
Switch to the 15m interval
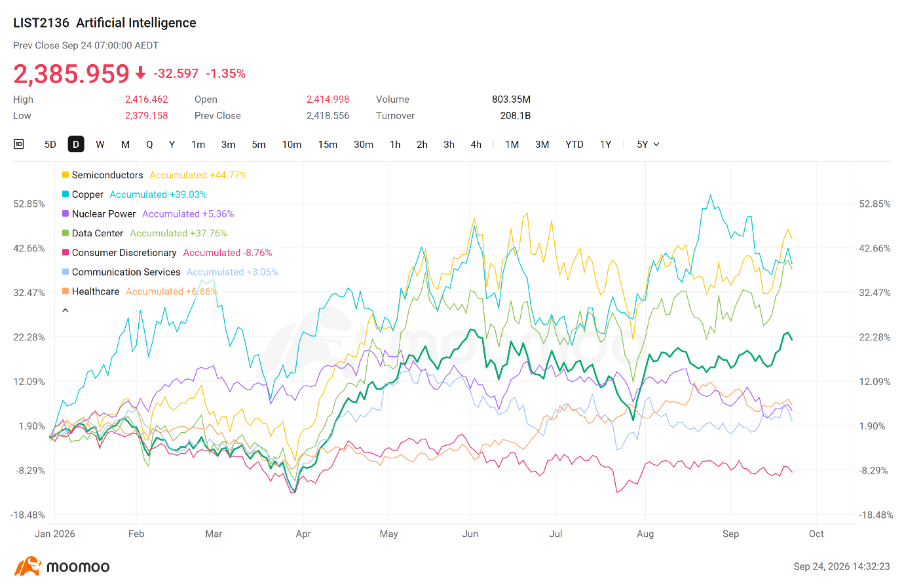click(x=328, y=144)
